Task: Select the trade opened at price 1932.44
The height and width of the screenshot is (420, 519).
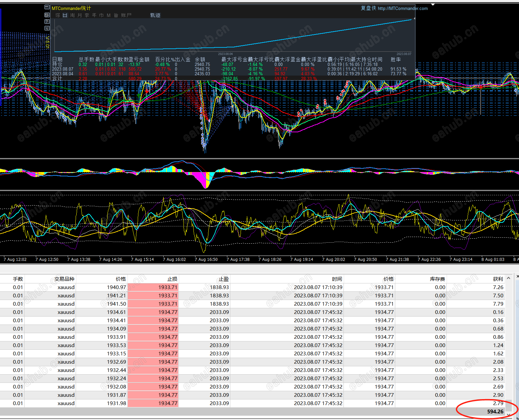Action: 253,370
